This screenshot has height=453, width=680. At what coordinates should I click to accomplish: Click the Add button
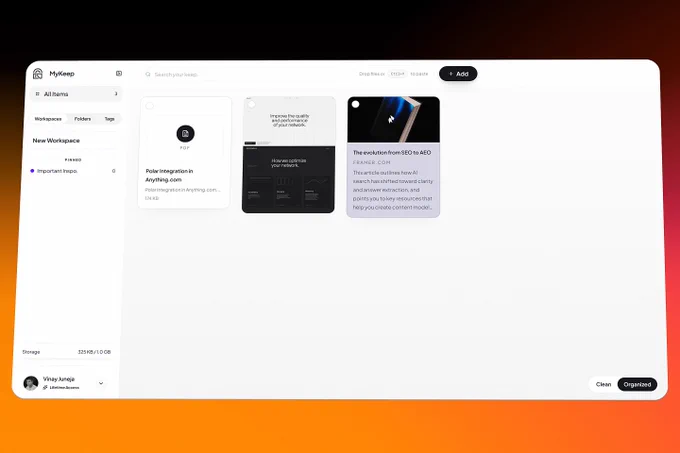[458, 74]
